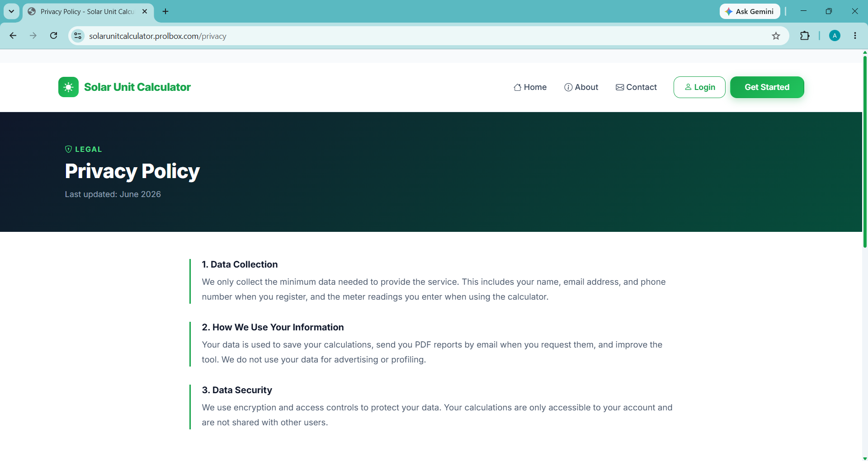868x461 pixels.
Task: Minimize the browser window
Action: 803,11
